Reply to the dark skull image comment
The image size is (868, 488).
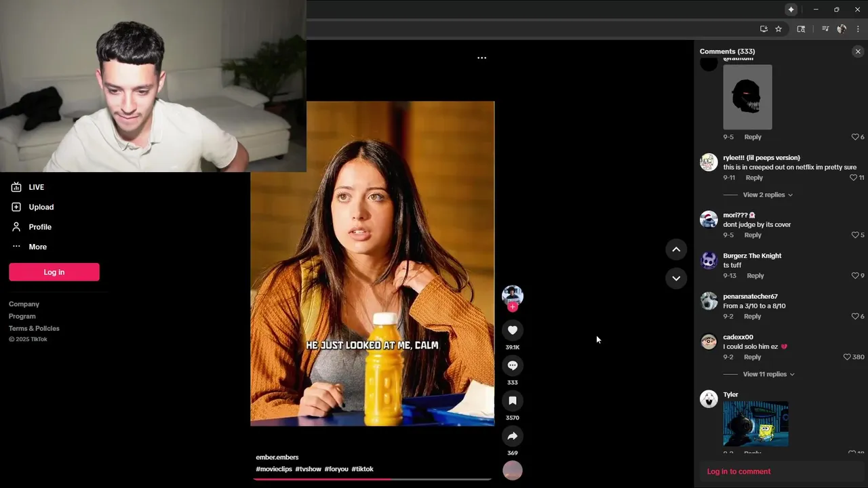(753, 137)
